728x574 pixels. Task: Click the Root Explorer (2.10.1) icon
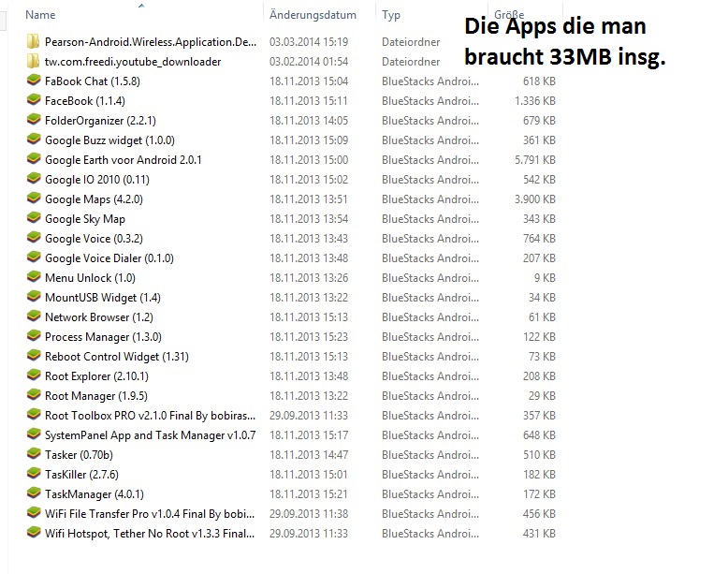(x=34, y=375)
